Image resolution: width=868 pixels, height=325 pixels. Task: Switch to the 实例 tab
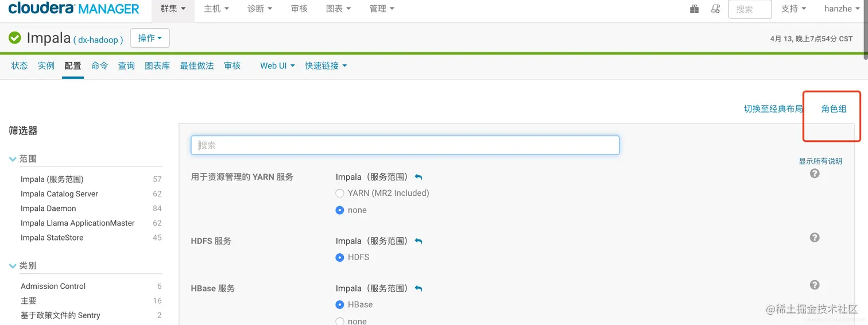coord(46,66)
